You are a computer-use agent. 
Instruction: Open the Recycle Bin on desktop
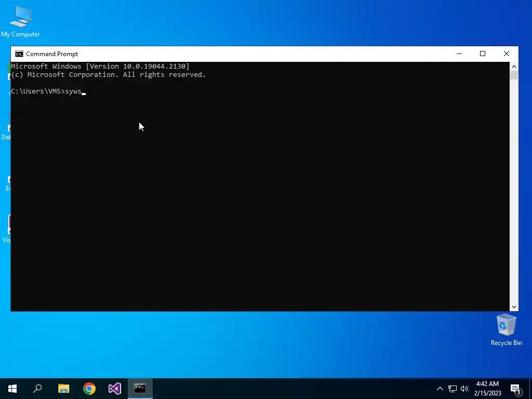(506, 330)
